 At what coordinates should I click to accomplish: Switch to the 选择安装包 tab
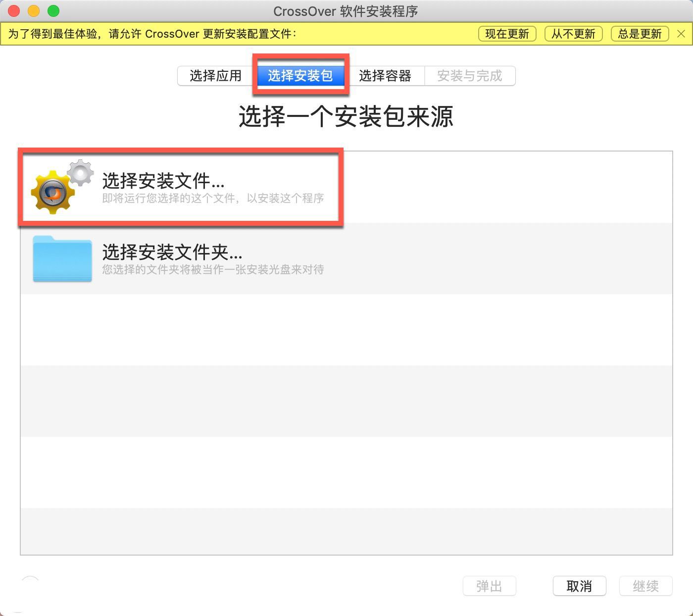pyautogui.click(x=300, y=76)
